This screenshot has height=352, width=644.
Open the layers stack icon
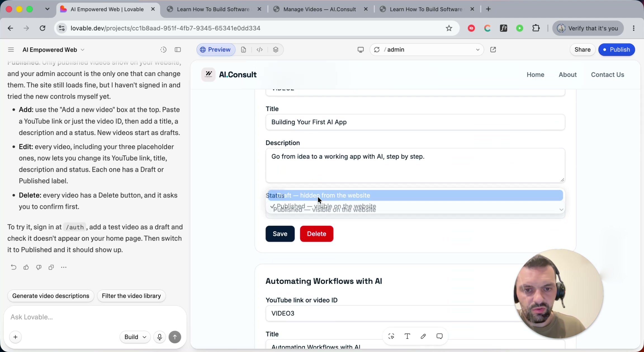click(x=276, y=50)
